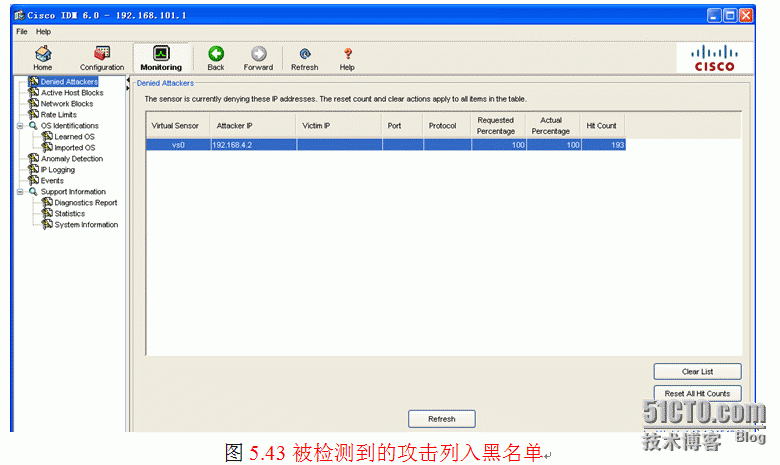Screen dimensions: 780x465
Task: Click the Events tree icon
Action: click(x=33, y=180)
